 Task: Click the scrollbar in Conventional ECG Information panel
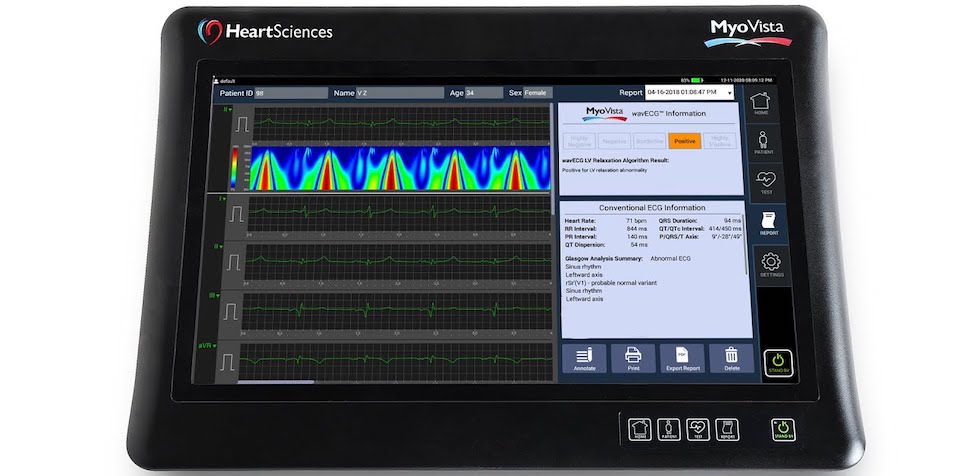[744, 244]
